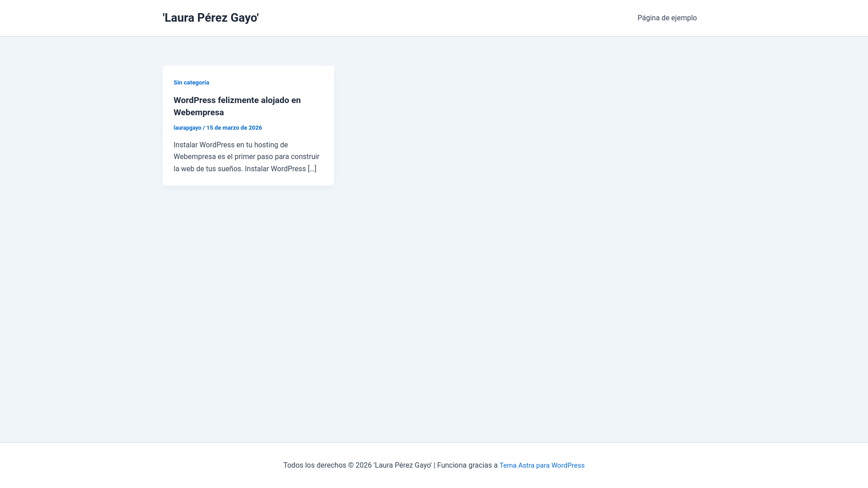Click the word WordPress in the footer link

point(568,465)
